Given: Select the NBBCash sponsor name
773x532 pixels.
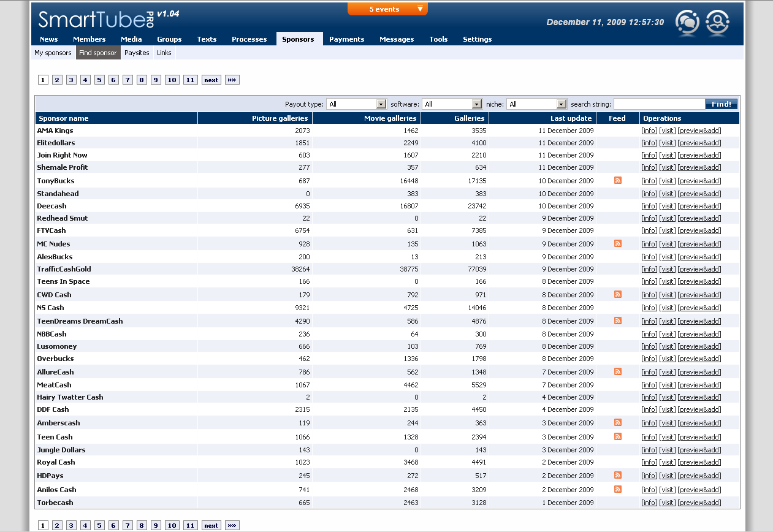Looking at the screenshot, I should [x=51, y=334].
